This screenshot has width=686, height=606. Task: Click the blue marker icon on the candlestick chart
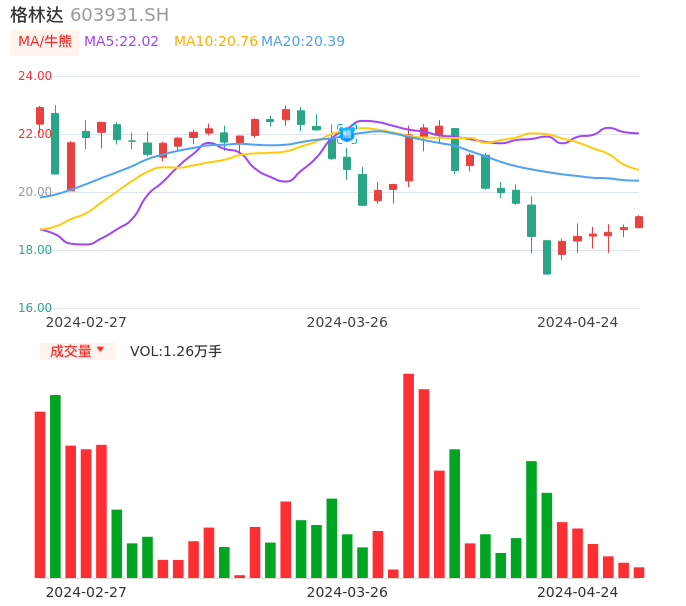click(346, 133)
